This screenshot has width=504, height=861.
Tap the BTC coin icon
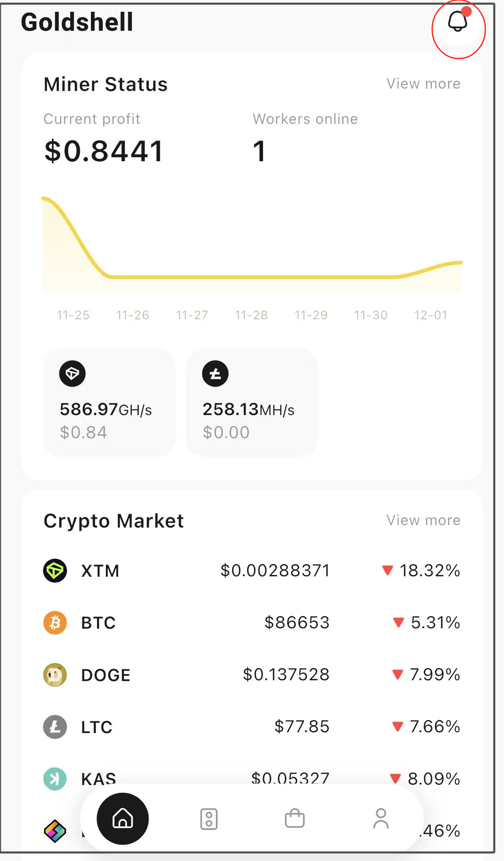[55, 623]
